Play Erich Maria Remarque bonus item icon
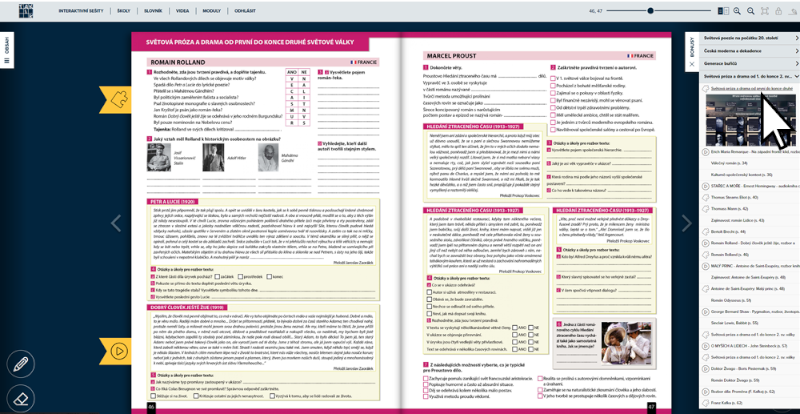800x414 pixels. click(706, 152)
